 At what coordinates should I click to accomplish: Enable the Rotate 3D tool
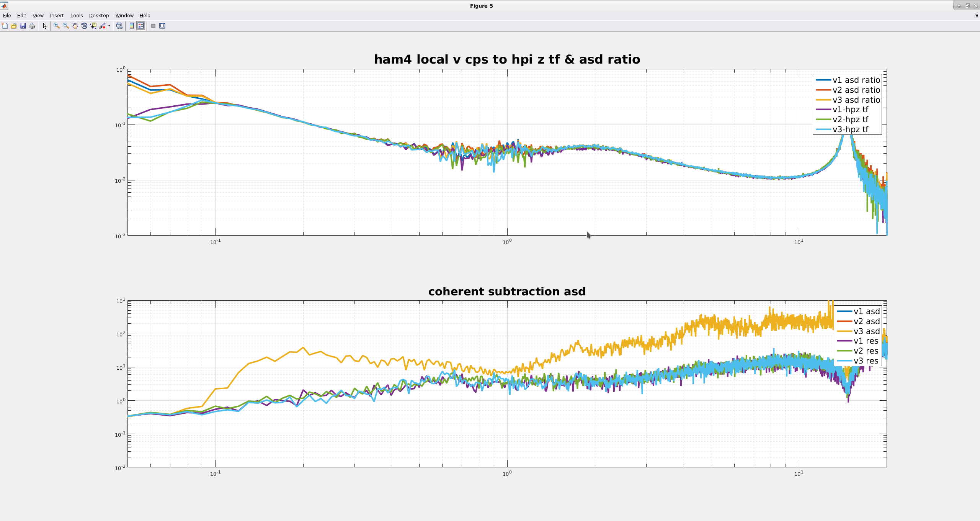(x=84, y=26)
